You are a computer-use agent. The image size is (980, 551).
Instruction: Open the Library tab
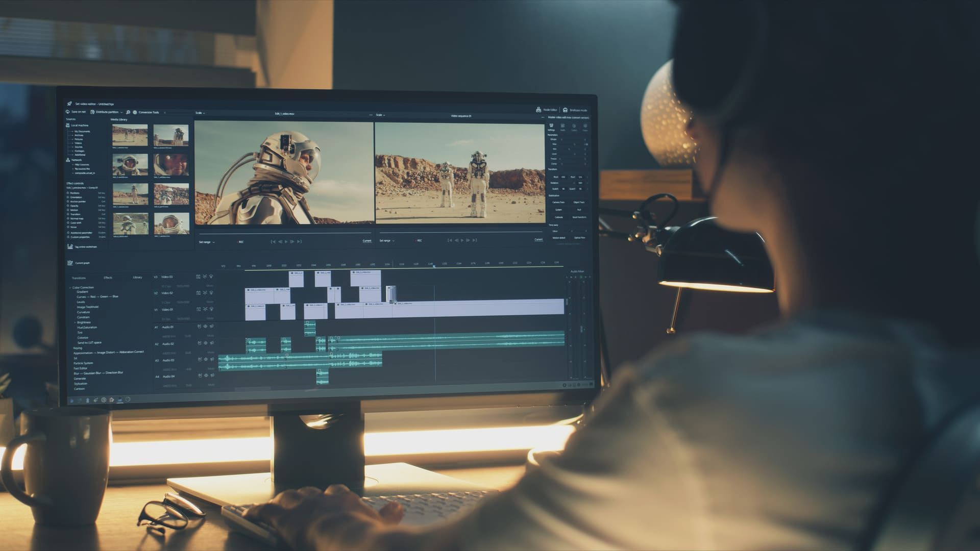coord(137,277)
